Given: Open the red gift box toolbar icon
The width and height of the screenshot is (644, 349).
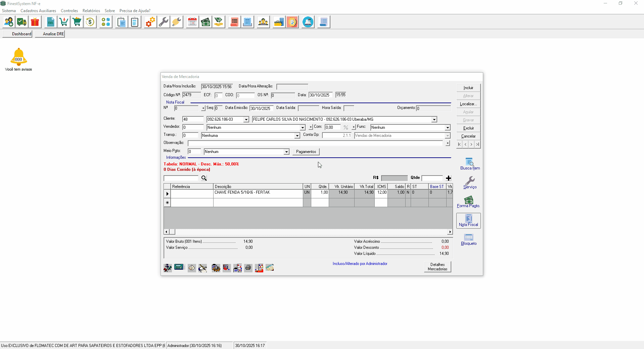Looking at the screenshot, I should (x=35, y=22).
